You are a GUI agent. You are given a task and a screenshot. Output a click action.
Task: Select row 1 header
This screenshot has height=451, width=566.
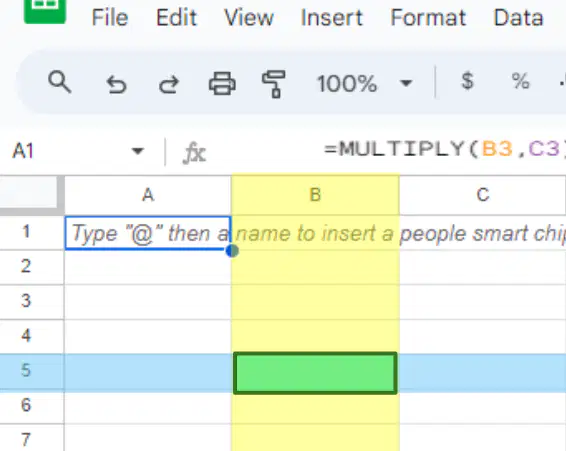point(32,232)
